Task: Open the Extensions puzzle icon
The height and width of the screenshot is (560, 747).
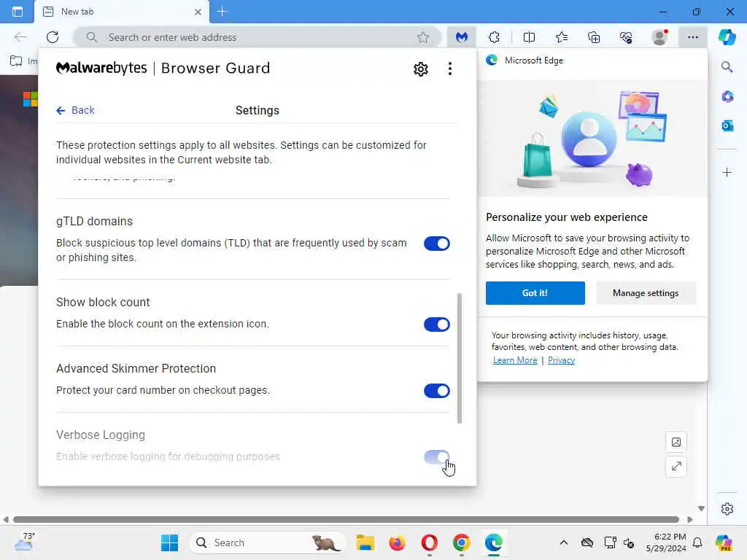Action: (x=494, y=37)
